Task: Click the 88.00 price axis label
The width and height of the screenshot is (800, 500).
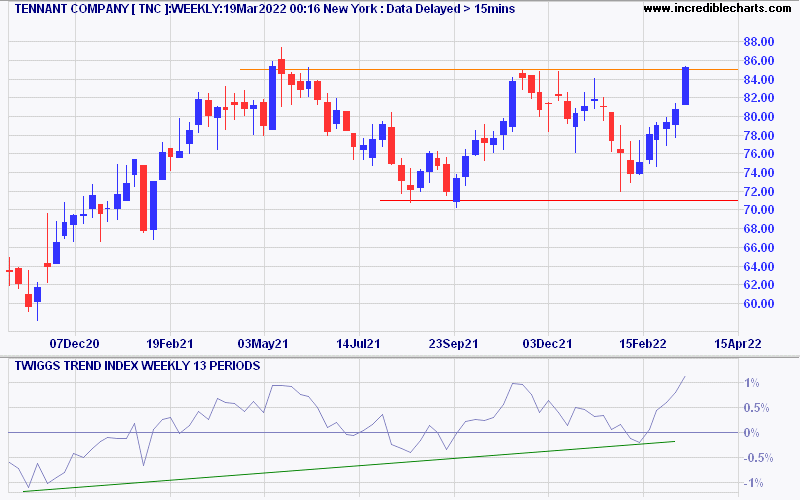Action: click(x=758, y=42)
